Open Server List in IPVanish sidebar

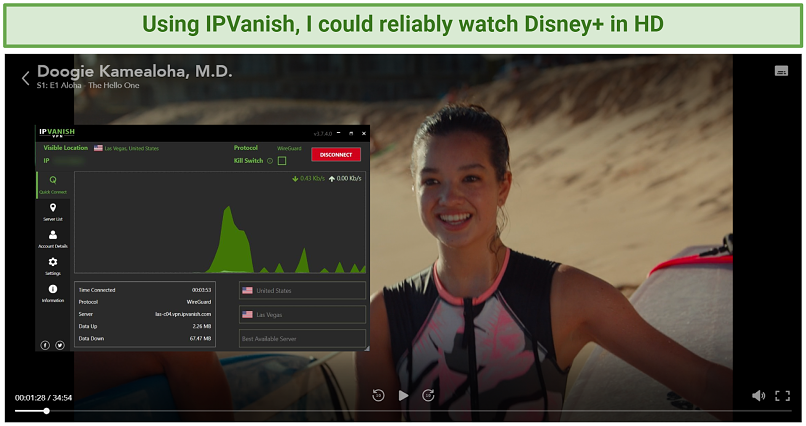click(53, 212)
